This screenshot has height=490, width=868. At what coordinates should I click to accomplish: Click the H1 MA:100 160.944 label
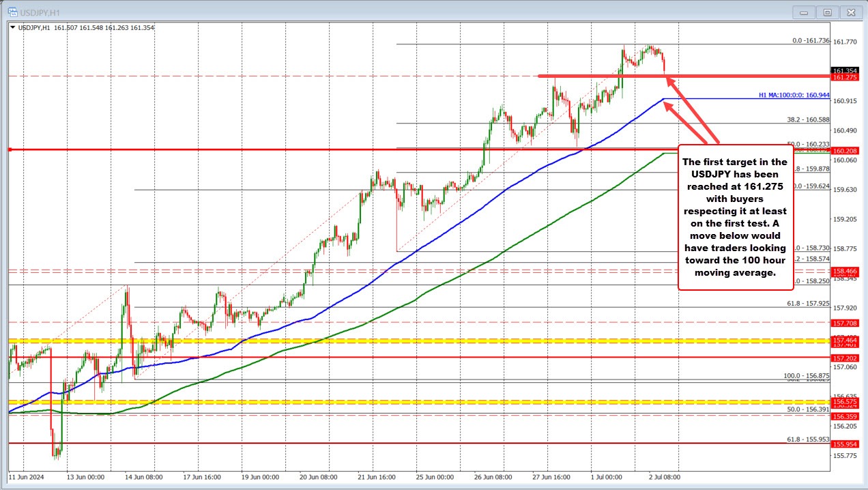point(794,95)
